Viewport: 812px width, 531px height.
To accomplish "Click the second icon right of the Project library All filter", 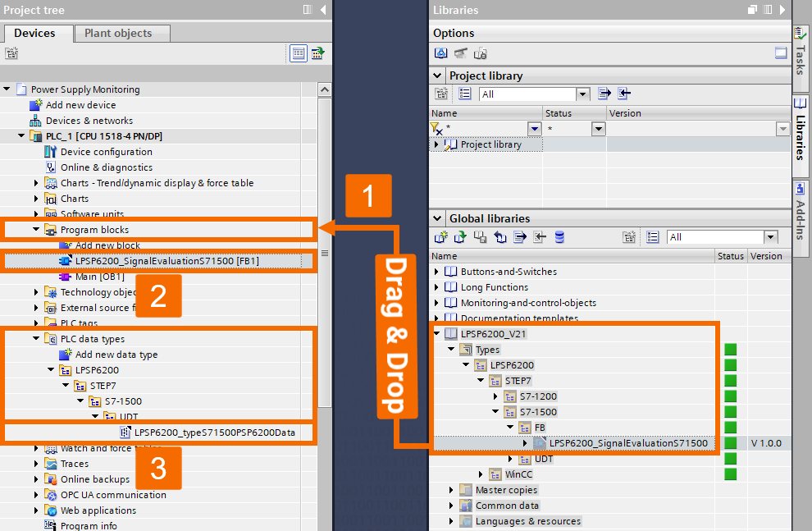I will tap(624, 94).
